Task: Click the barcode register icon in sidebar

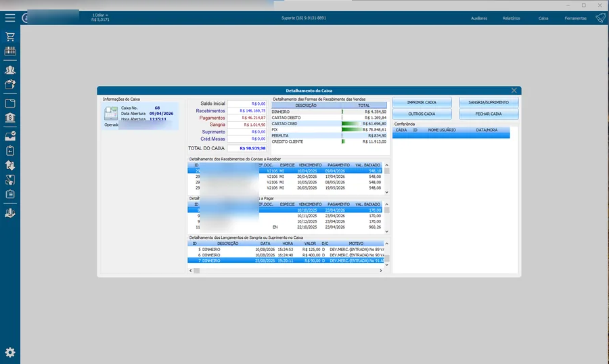Action: click(x=10, y=51)
